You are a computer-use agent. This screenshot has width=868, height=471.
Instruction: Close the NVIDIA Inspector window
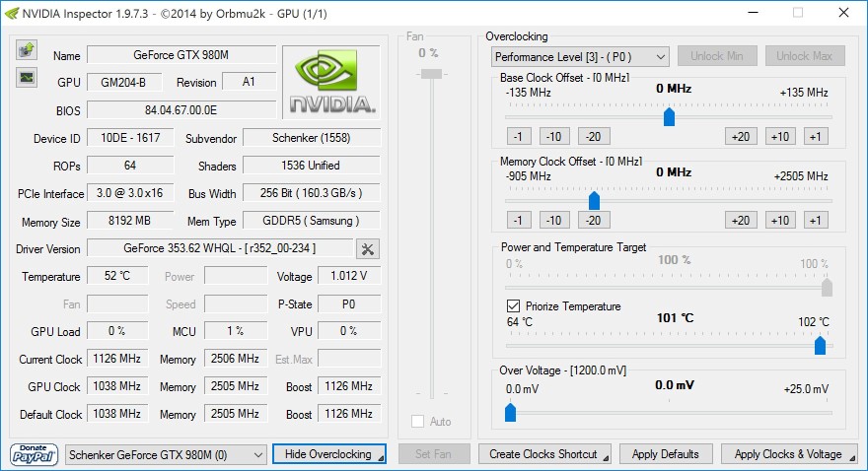(x=843, y=13)
